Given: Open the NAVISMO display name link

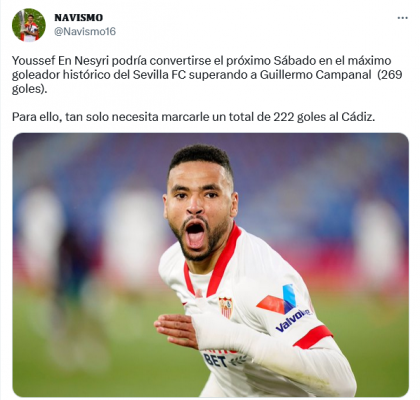Looking at the screenshot, I should (79, 17).
